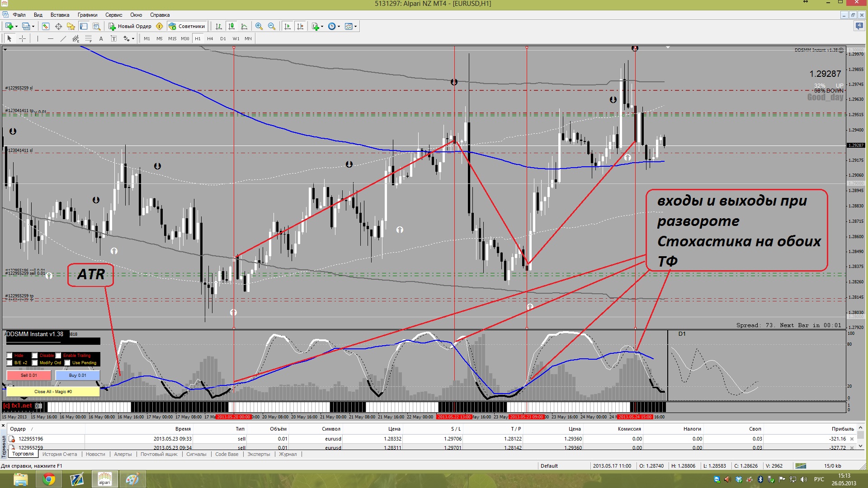The image size is (868, 488).
Task: Zoom in on the chart
Action: (259, 26)
